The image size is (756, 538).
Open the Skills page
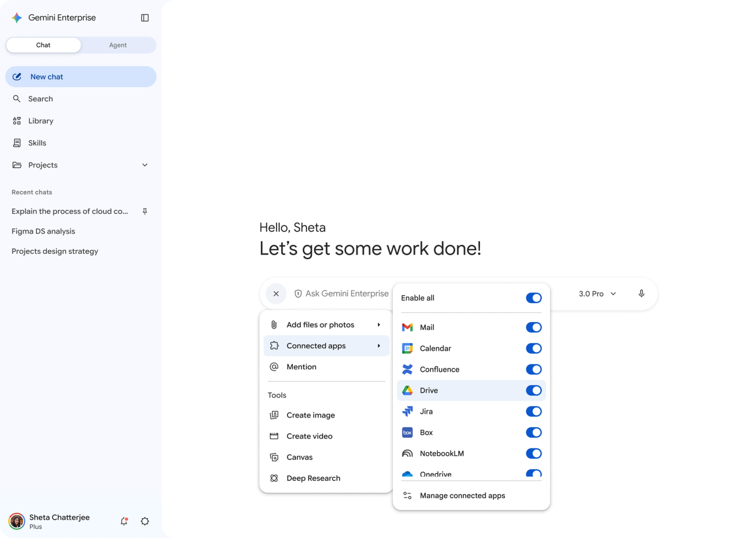pyautogui.click(x=81, y=143)
